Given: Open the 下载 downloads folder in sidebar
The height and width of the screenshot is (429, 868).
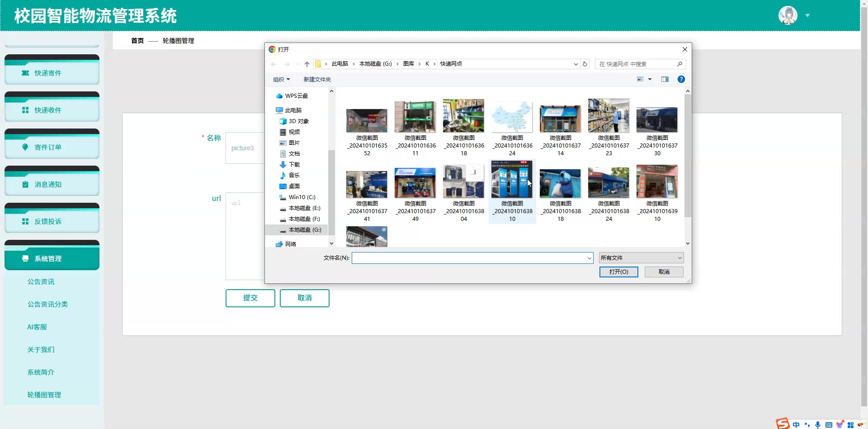Looking at the screenshot, I should pos(294,165).
